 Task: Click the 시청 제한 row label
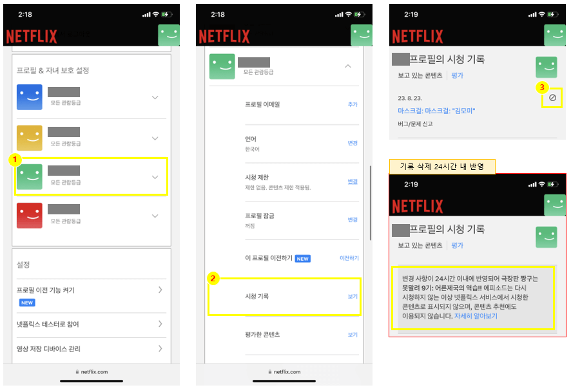pyautogui.click(x=256, y=177)
